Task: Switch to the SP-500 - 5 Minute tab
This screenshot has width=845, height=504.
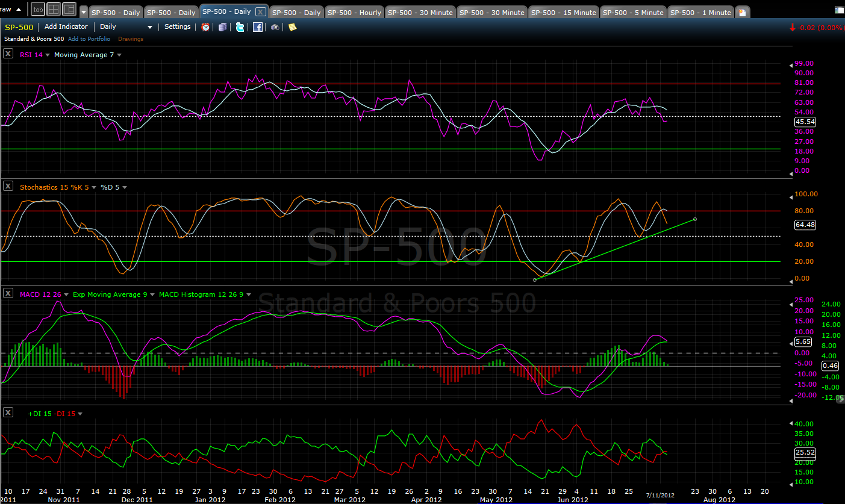Action: tap(633, 13)
